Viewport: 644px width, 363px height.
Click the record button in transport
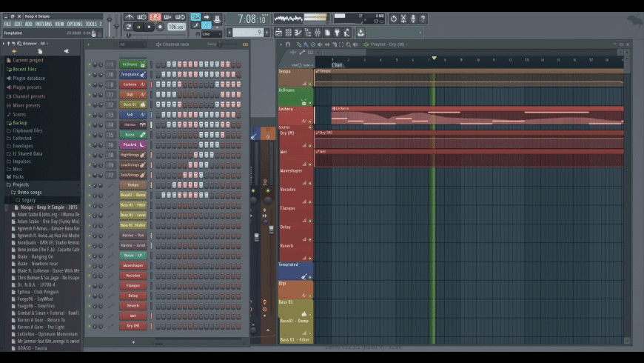[160, 27]
